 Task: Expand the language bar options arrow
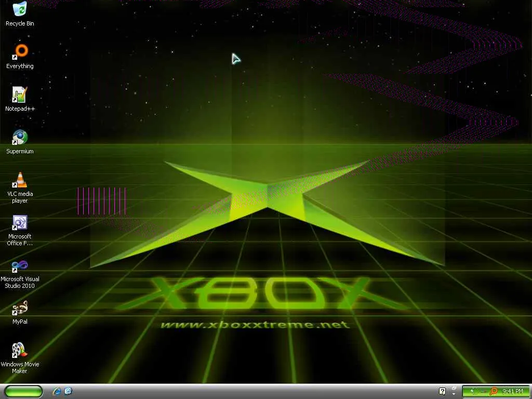[x=454, y=394]
